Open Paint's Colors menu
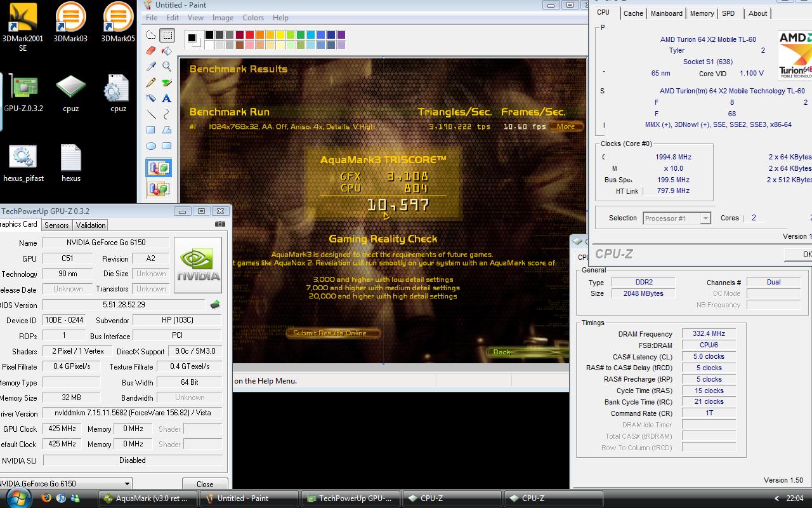The height and width of the screenshot is (508, 812). (x=253, y=18)
